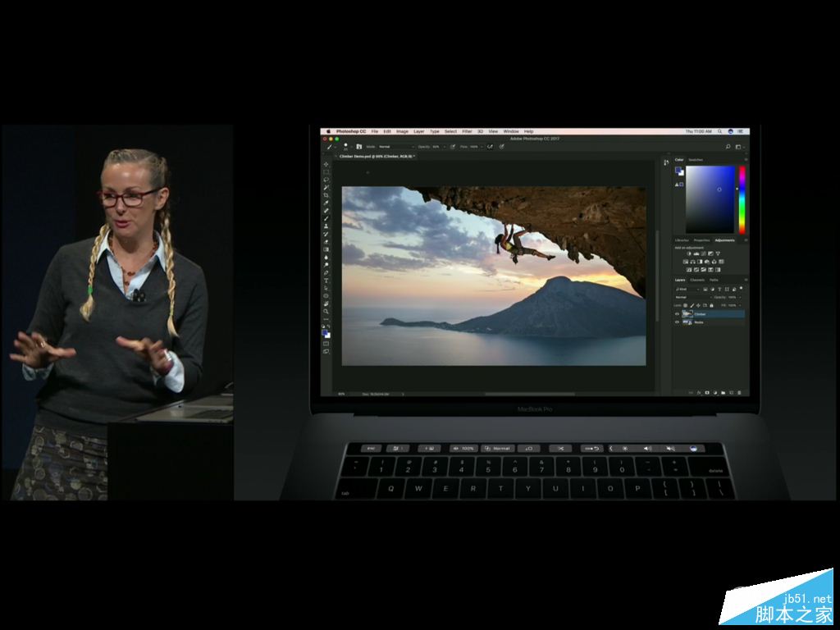The image size is (840, 630).
Task: Select the Pen tool
Action: coord(326,272)
